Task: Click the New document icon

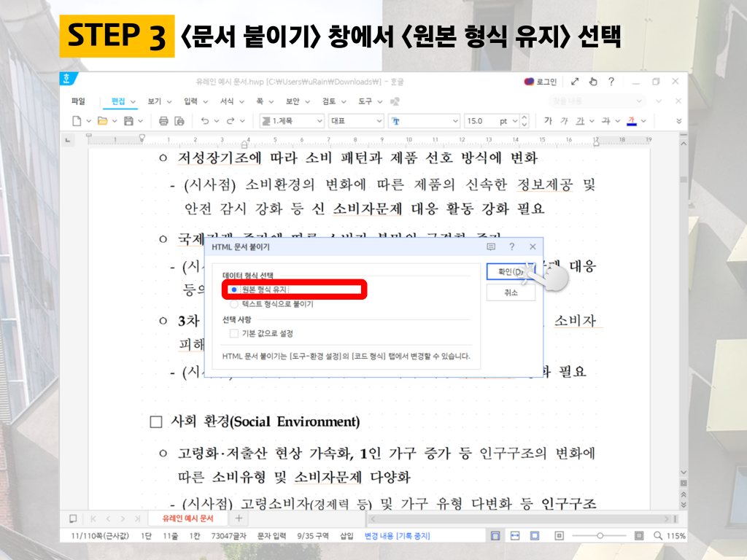Action: [77, 121]
